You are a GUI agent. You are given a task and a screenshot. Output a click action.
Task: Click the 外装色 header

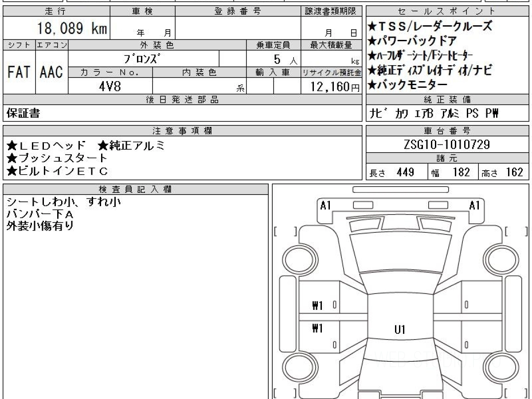click(157, 45)
